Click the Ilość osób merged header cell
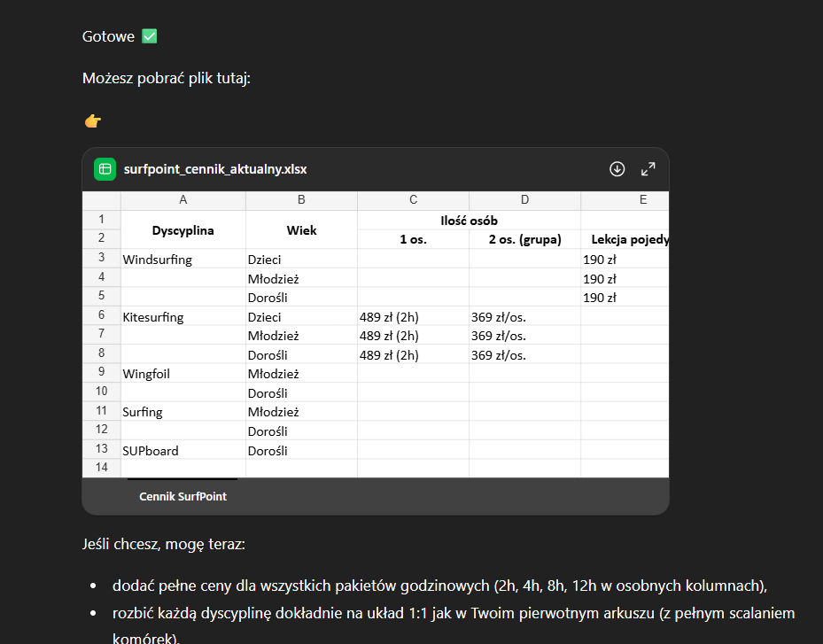The width and height of the screenshot is (823, 644). [x=469, y=220]
